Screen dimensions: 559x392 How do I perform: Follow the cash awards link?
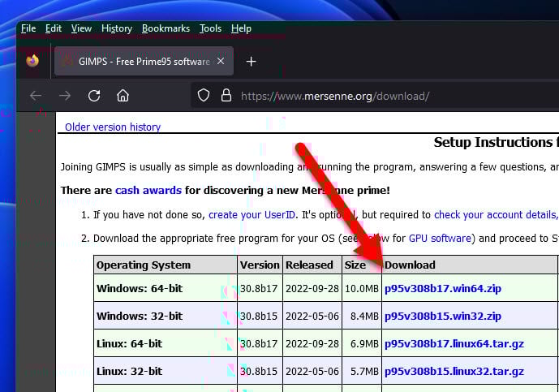tap(148, 190)
